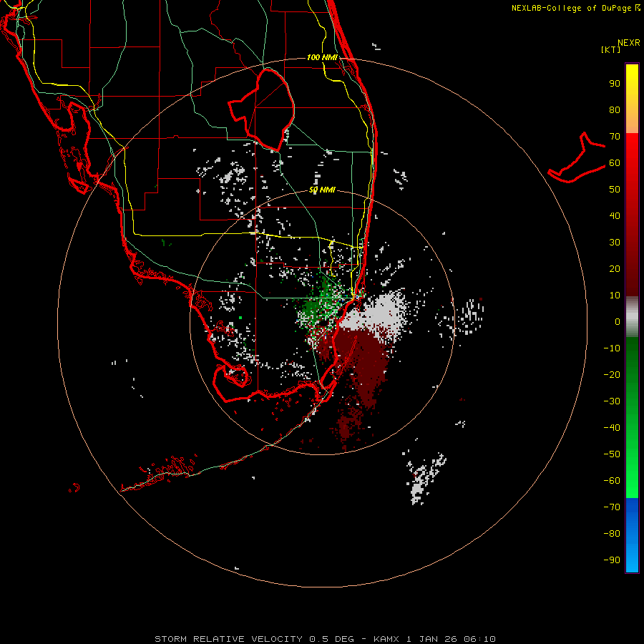Screen dimensions: 644x644
Task: Click the NEXLAB-College of DuPage credit text
Action: coord(575,8)
